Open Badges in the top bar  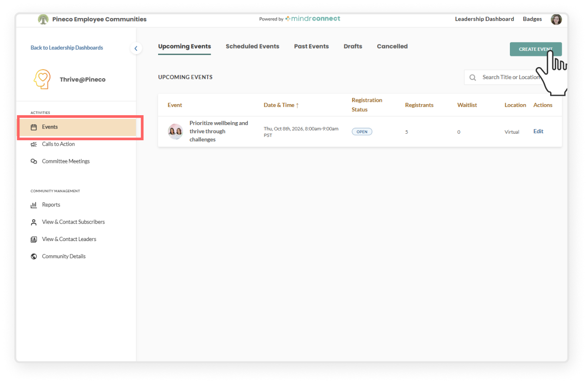tap(532, 19)
